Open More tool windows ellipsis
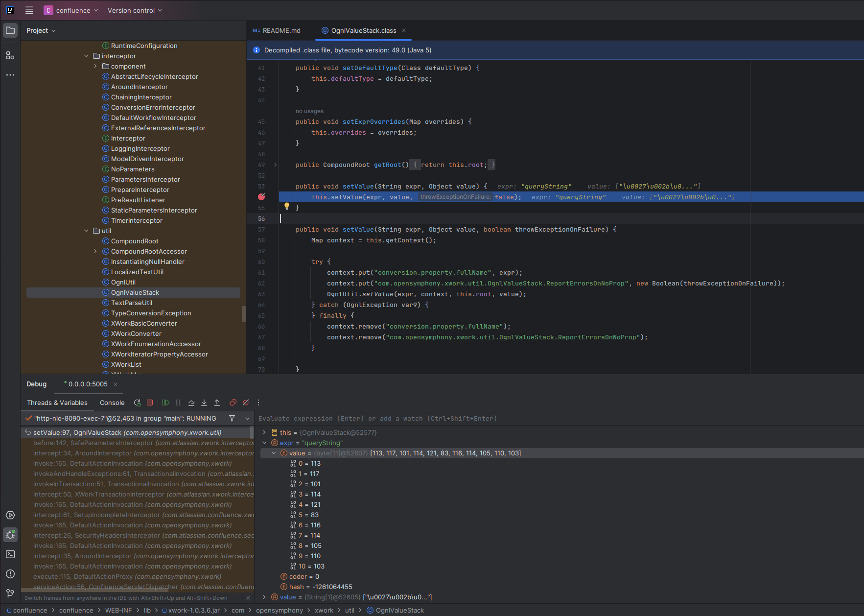 10,75
